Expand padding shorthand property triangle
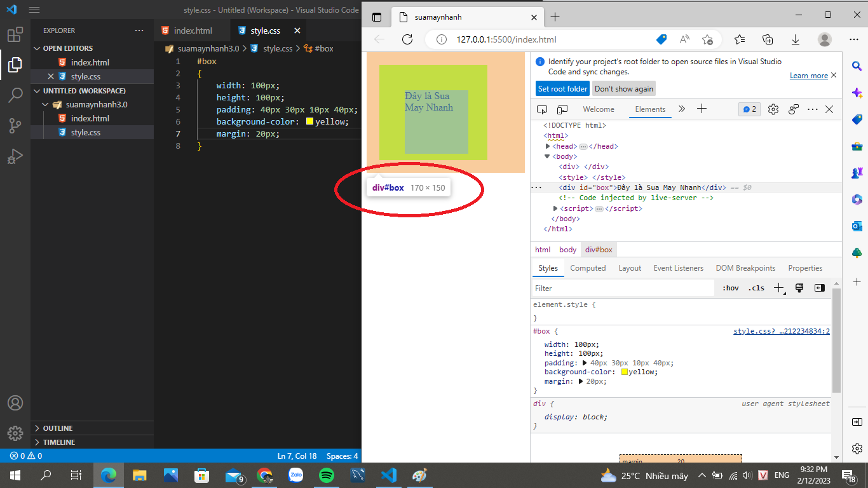This screenshot has width=868, height=488. click(x=586, y=363)
